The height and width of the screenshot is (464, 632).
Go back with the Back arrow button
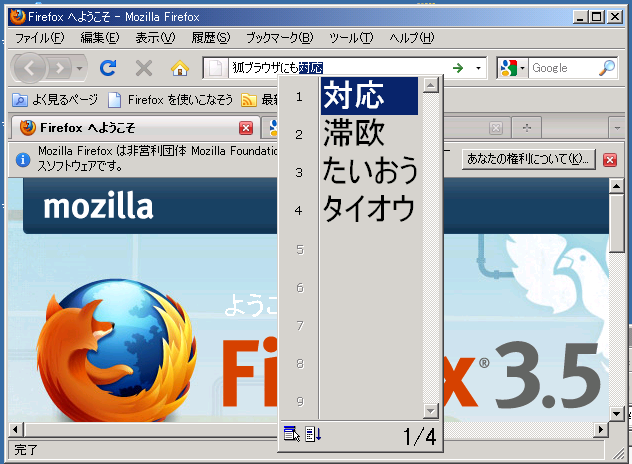(x=29, y=68)
